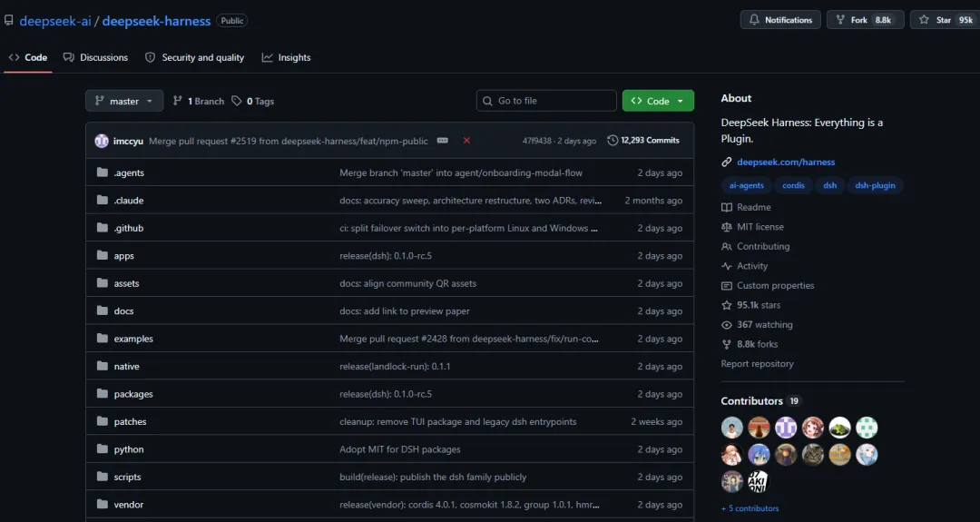Click + 5 contributors link

[x=750, y=508]
